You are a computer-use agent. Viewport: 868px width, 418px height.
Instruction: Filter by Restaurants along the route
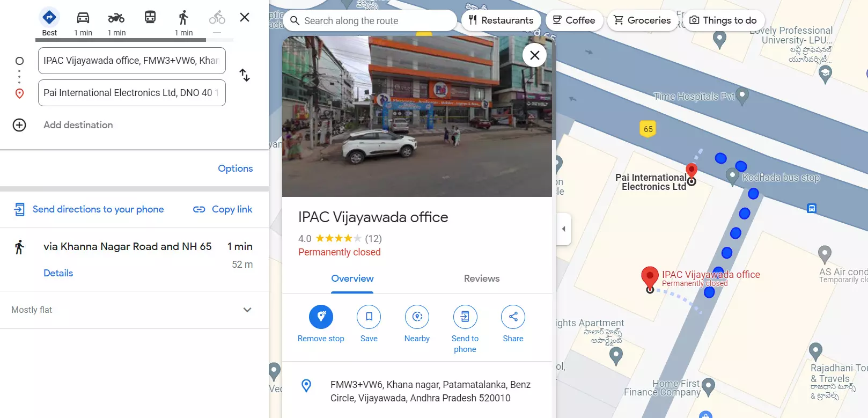pos(501,20)
